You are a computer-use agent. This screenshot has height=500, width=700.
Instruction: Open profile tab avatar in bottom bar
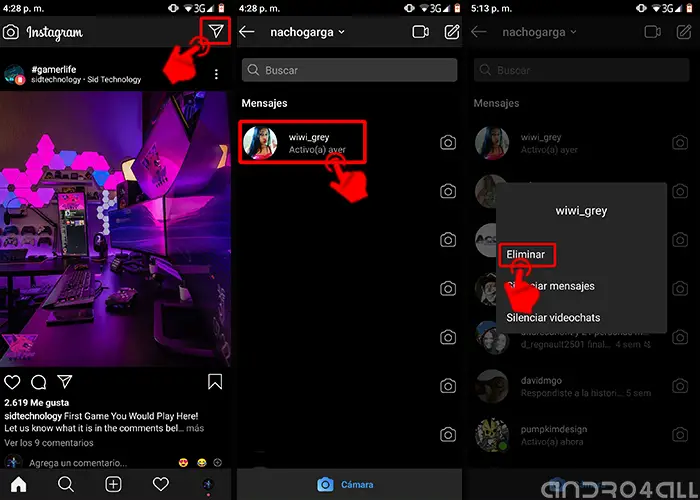coord(208,484)
